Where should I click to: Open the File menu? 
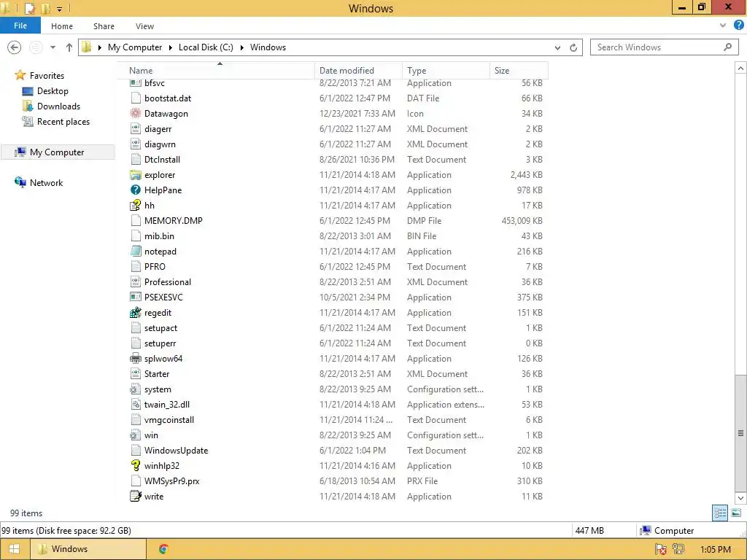(20, 26)
